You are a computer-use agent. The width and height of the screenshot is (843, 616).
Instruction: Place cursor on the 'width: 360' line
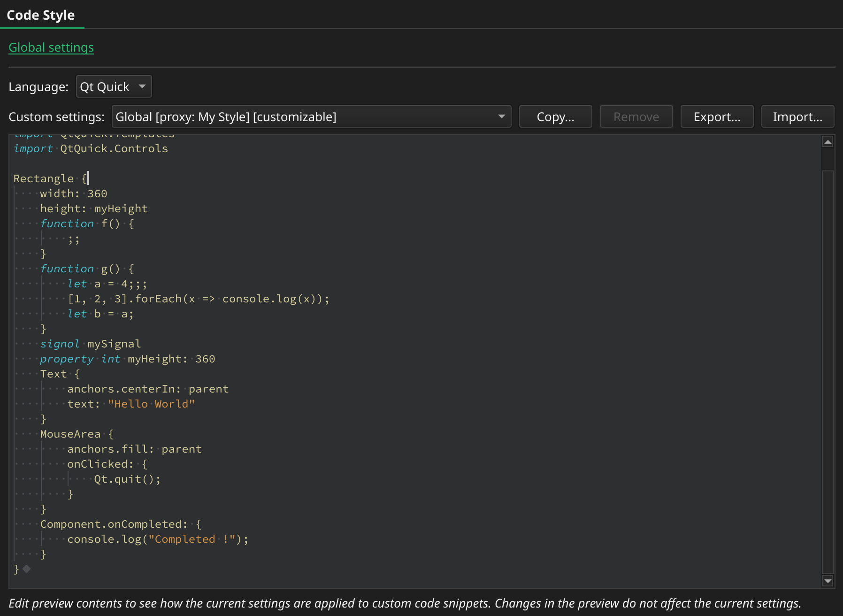[x=73, y=193]
